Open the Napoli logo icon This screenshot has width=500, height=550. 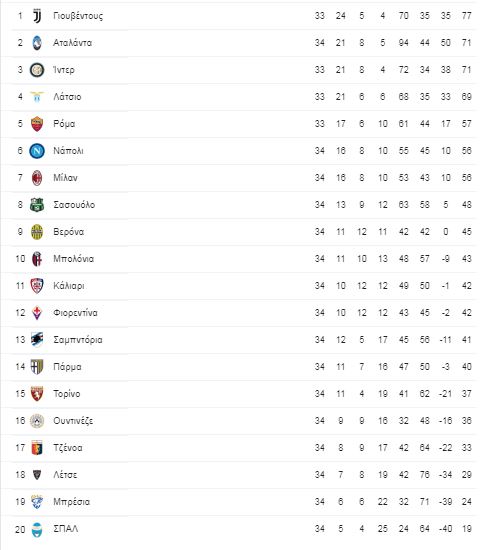[x=37, y=151]
